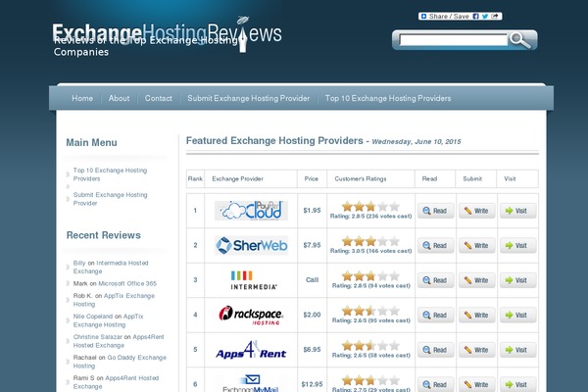588x392 pixels.
Task: Read reviews for Intermedia
Action: [436, 280]
